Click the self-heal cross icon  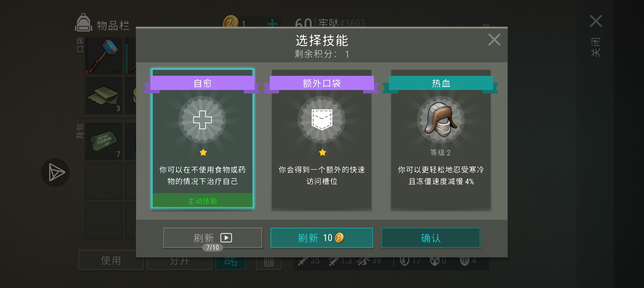click(202, 120)
